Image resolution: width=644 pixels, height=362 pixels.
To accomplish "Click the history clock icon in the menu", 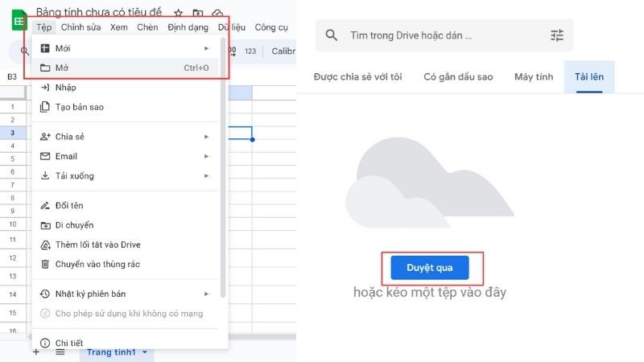I will (x=45, y=294).
